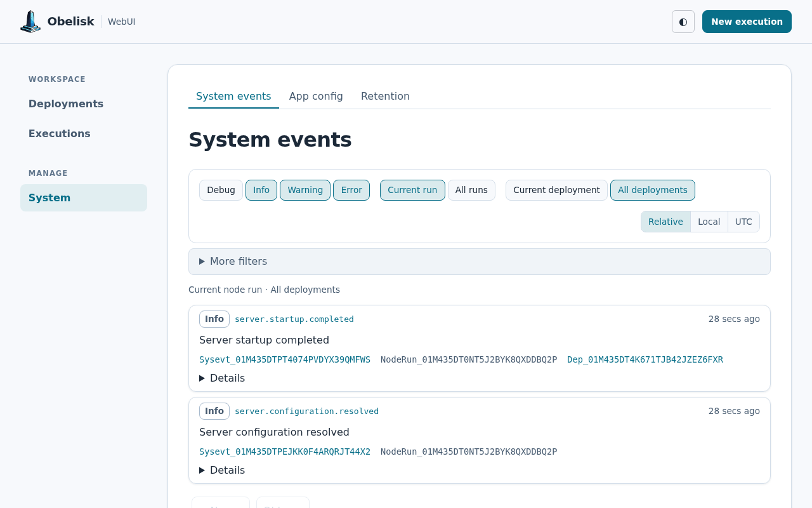
Task: Click the timestamp on startup completed event
Action: click(x=734, y=319)
